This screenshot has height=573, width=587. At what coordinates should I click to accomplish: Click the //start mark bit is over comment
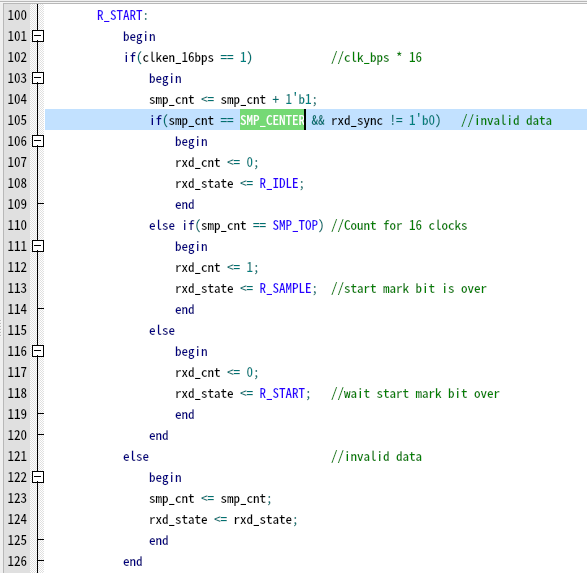pyautogui.click(x=409, y=289)
